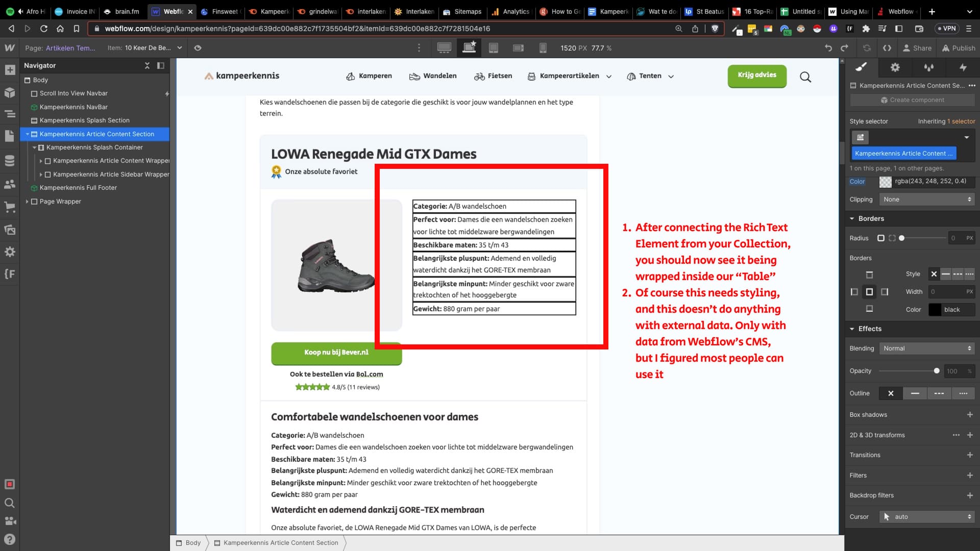980x551 pixels.
Task: Open the background color swatch
Action: coord(886,182)
